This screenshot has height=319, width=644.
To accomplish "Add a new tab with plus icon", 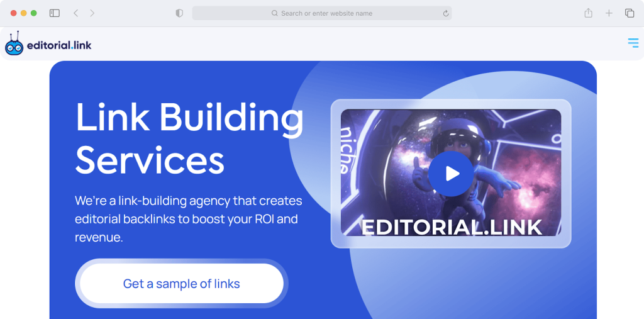I will 609,13.
